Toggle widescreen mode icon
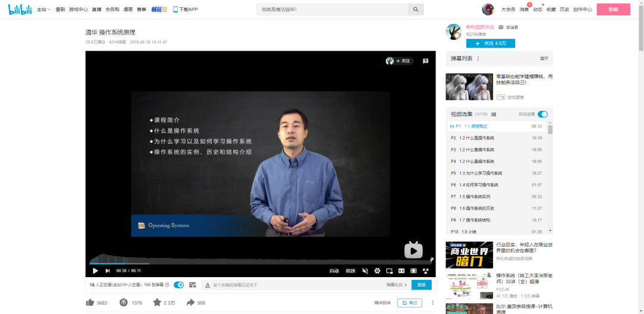 [x=402, y=271]
